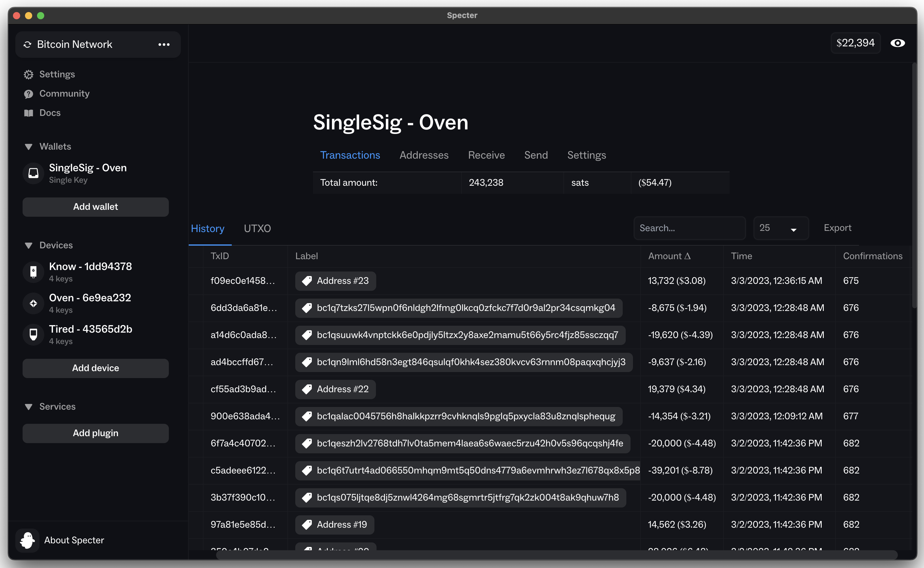Click tag icon on the bc1qalac0045756 label
The image size is (924, 568).
[x=307, y=416]
